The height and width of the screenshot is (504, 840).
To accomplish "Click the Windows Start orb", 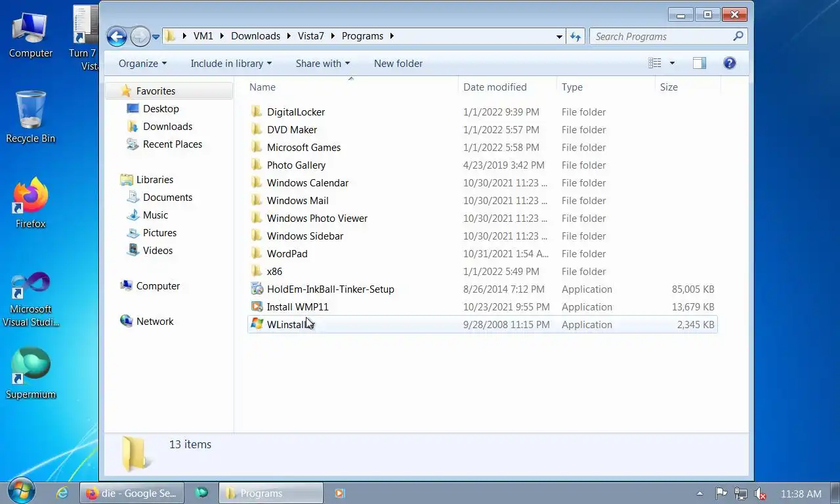I will coord(22,492).
